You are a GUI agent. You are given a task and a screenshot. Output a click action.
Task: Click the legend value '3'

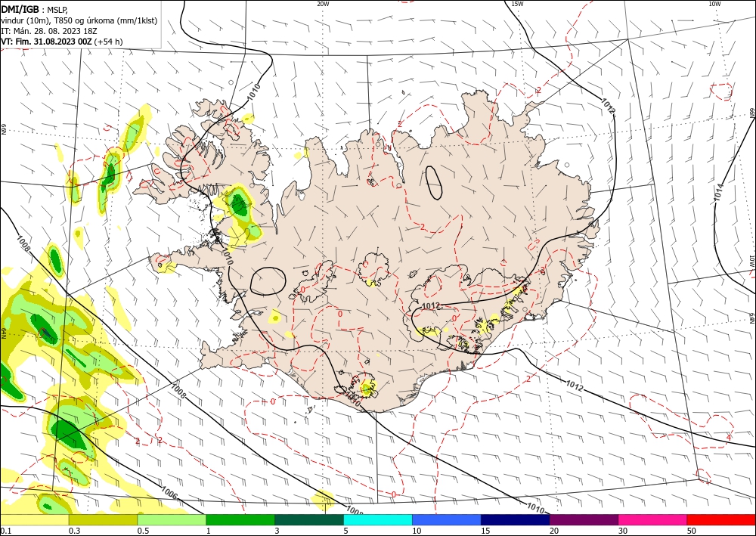(277, 531)
